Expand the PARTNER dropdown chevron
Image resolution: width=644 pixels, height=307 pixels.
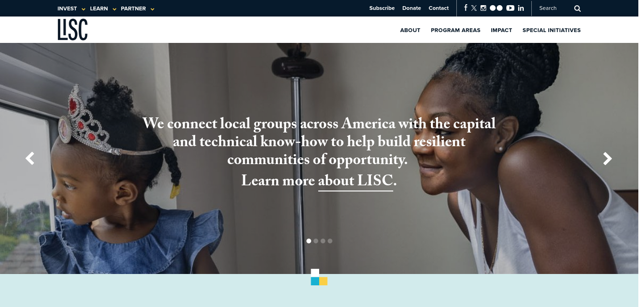pyautogui.click(x=152, y=9)
